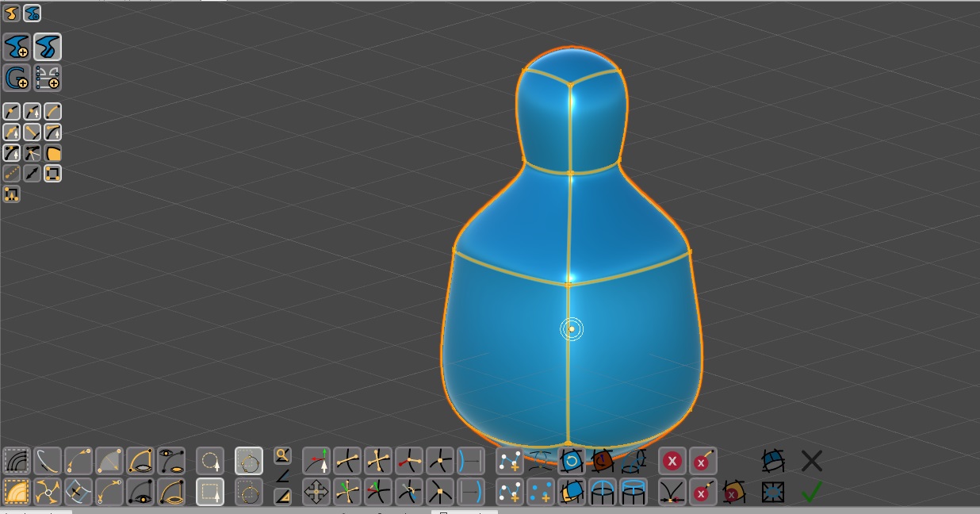
Task: Select the straight orange segment with endpoints tool
Action: pos(32,132)
